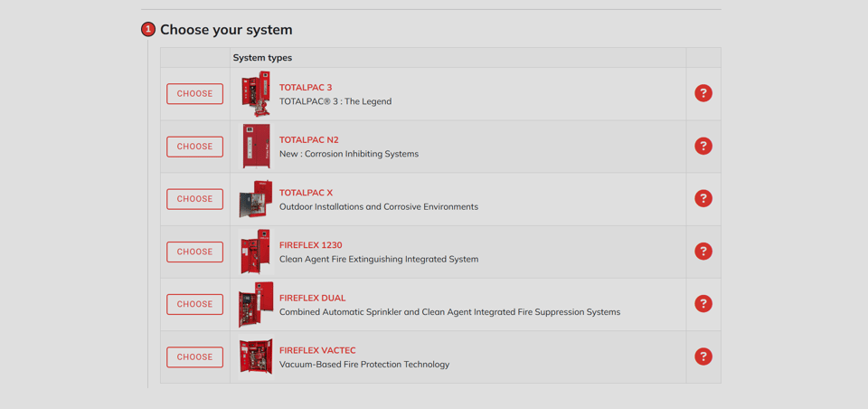Choose the FIREFLEX DUAL system
Image resolution: width=868 pixels, height=409 pixels.
click(195, 304)
